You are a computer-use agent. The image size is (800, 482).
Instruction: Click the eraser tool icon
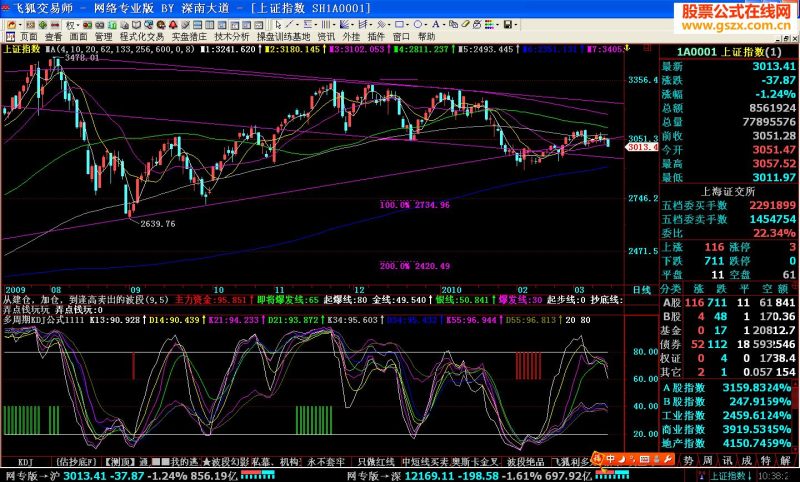coord(466,24)
